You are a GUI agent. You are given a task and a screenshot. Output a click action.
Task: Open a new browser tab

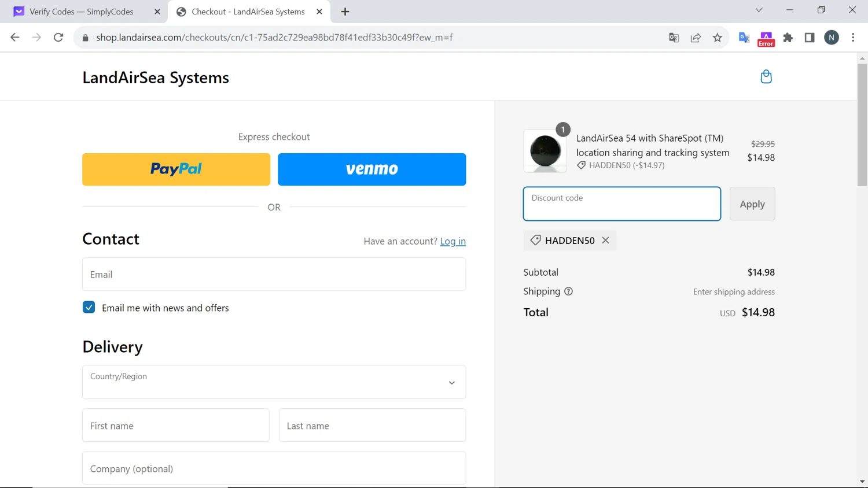click(345, 12)
